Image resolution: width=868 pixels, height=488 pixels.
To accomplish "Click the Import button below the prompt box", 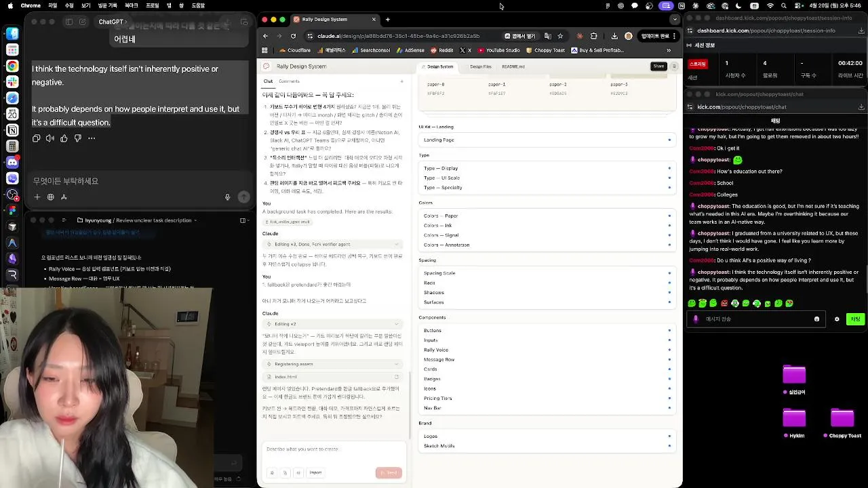I will click(315, 472).
